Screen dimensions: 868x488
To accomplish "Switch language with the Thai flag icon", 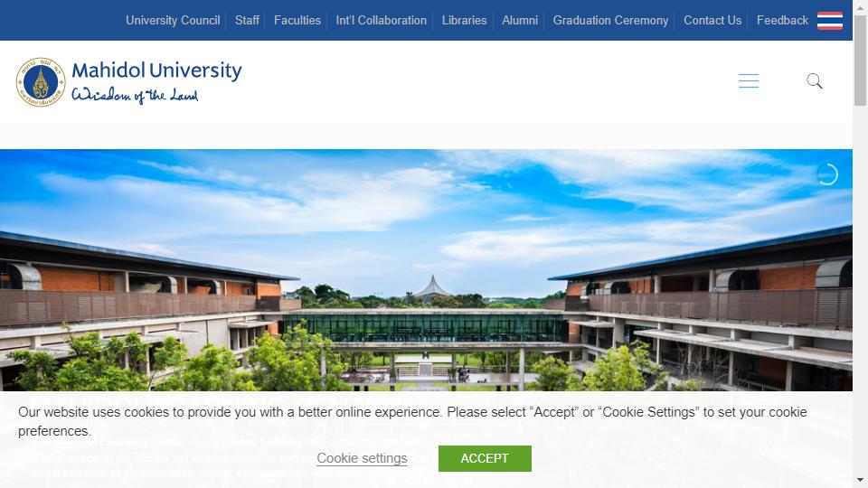I will coord(830,21).
